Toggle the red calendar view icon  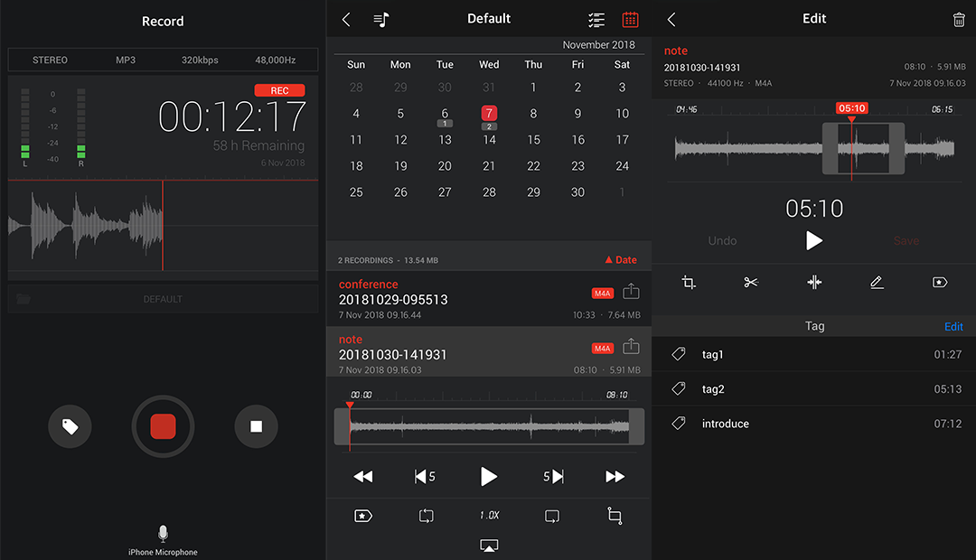tap(630, 19)
